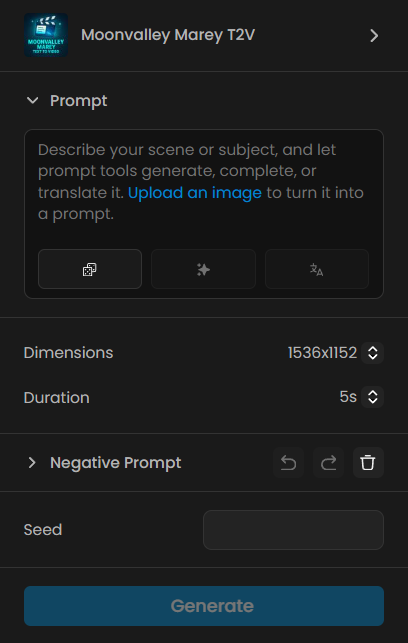Click the Moonvalley Marey model thumbnail
Screen dimensions: 408x643
(x=46, y=35)
